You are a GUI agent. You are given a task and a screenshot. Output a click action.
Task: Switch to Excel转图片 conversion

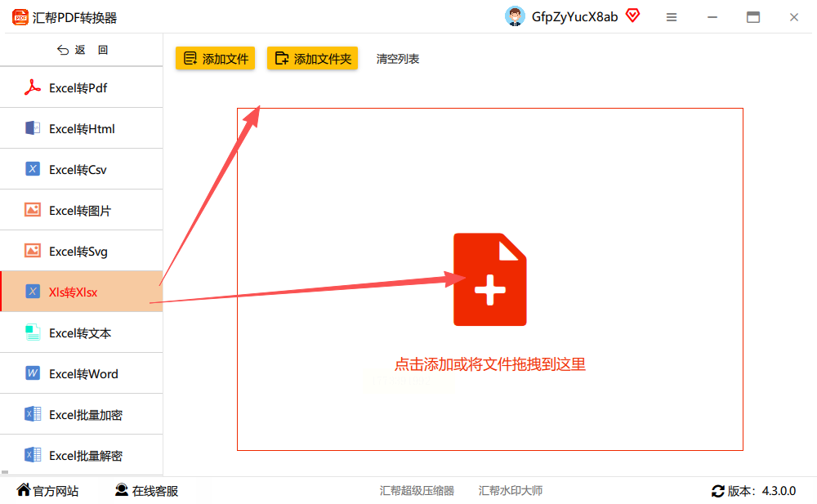click(81, 210)
